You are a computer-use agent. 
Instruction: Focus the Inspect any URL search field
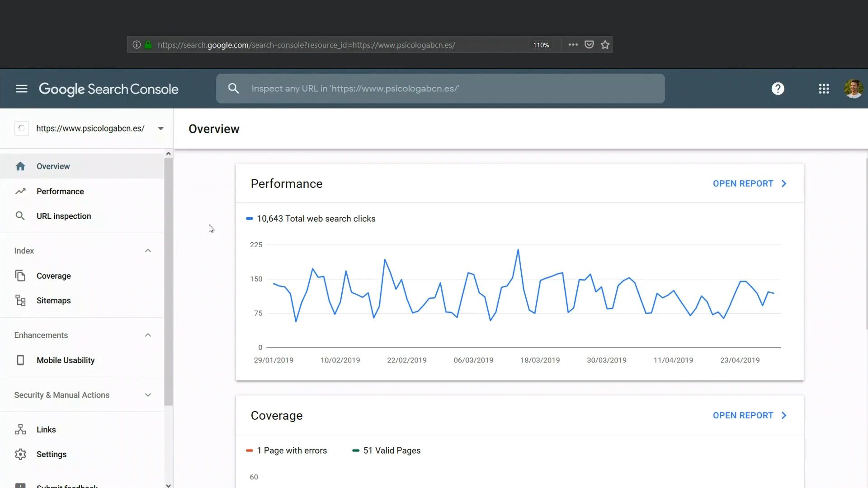pyautogui.click(x=440, y=89)
